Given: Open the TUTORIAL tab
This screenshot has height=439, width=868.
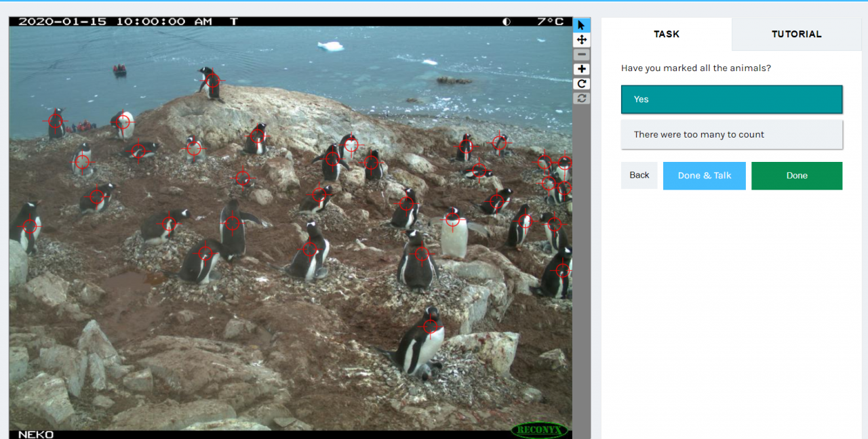Looking at the screenshot, I should (x=797, y=34).
